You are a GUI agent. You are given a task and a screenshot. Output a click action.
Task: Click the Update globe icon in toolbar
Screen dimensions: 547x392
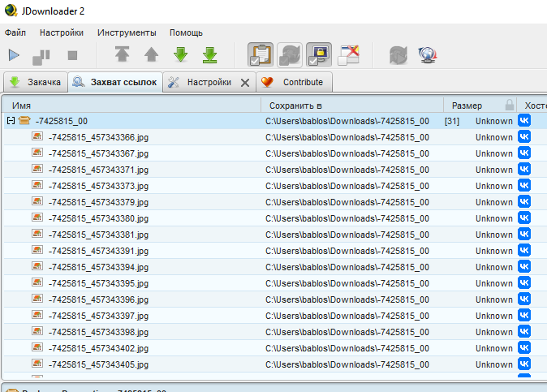point(428,55)
